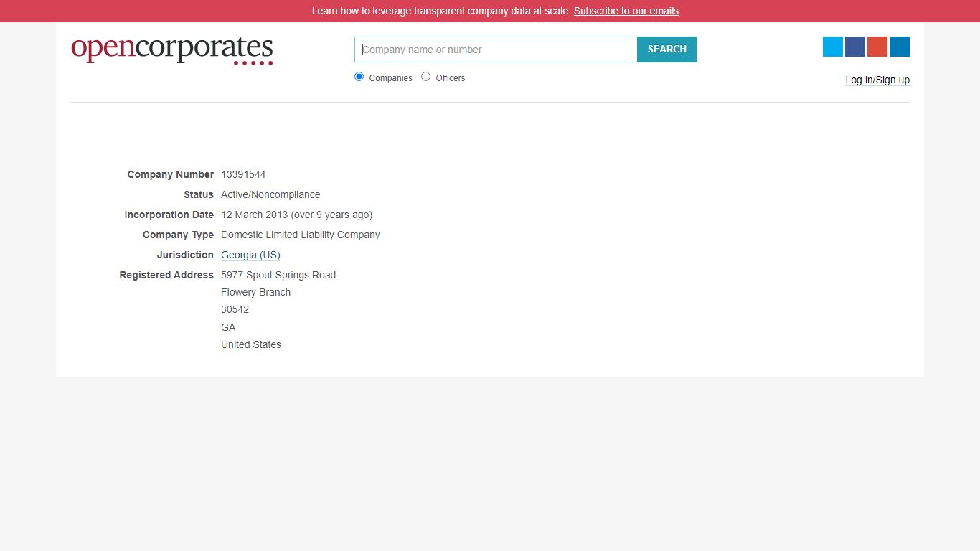The image size is (980, 551).
Task: Click the red social square icon
Action: click(x=877, y=47)
